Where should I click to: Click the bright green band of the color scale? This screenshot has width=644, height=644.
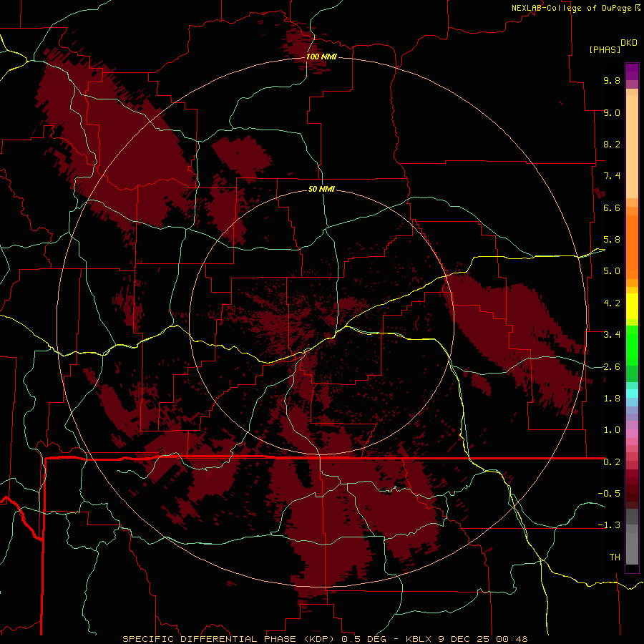632,346
